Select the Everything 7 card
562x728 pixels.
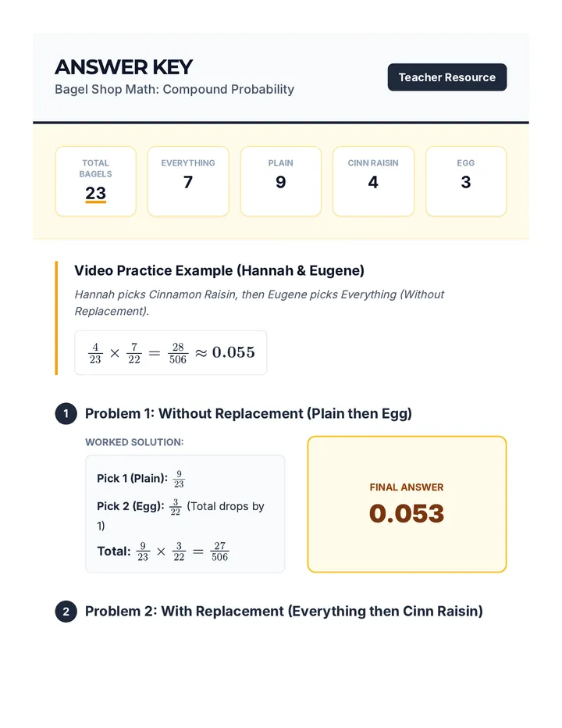[188, 181]
